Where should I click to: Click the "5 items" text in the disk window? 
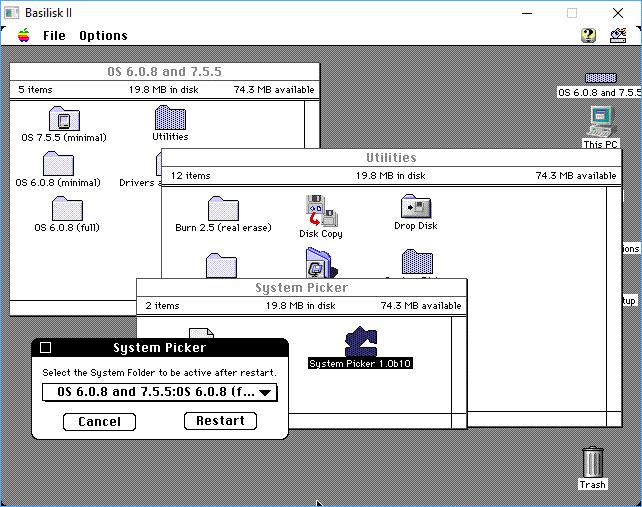pyautogui.click(x=35, y=90)
